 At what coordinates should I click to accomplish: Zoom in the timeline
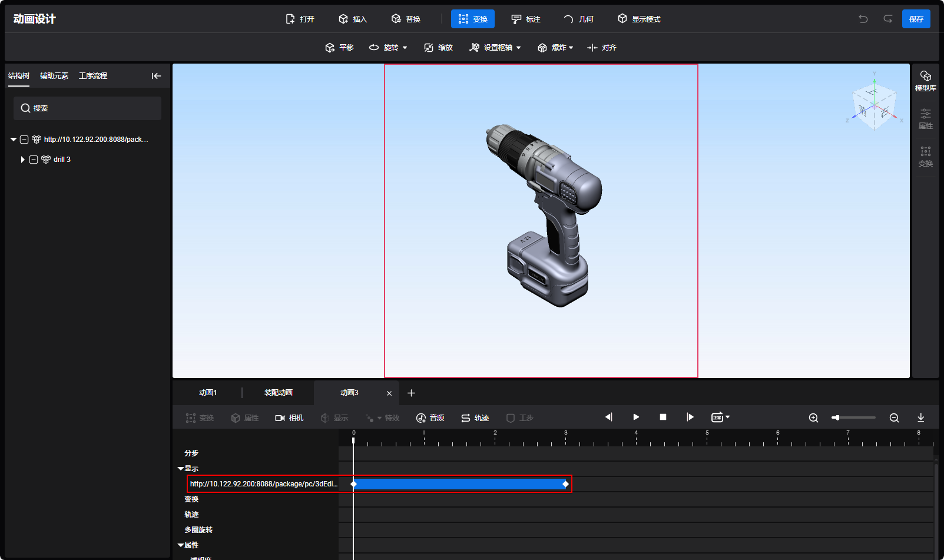(813, 417)
